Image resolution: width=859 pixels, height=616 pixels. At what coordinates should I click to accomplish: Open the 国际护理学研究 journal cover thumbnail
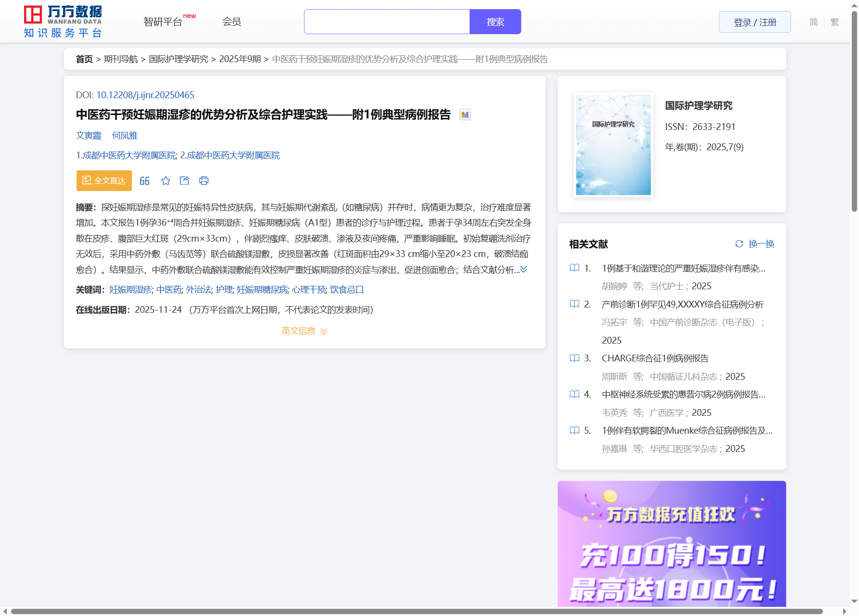[x=613, y=144]
